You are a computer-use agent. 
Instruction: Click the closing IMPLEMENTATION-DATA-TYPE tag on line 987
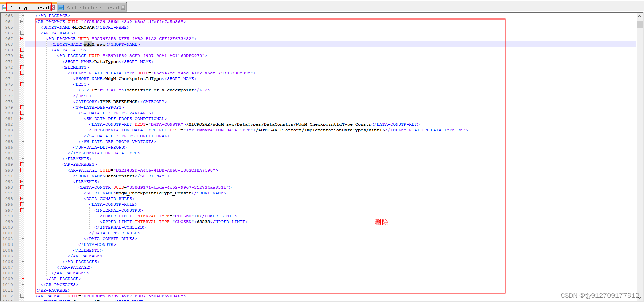104,153
